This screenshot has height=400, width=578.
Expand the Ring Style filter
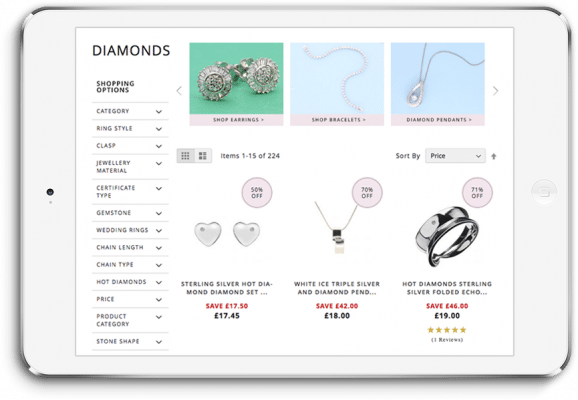tap(130, 128)
